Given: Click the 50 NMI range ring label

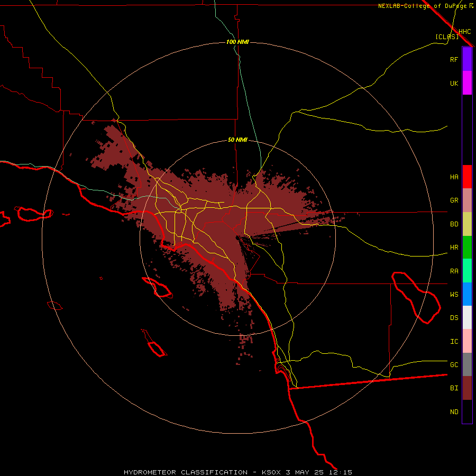Looking at the screenshot, I should tap(237, 140).
